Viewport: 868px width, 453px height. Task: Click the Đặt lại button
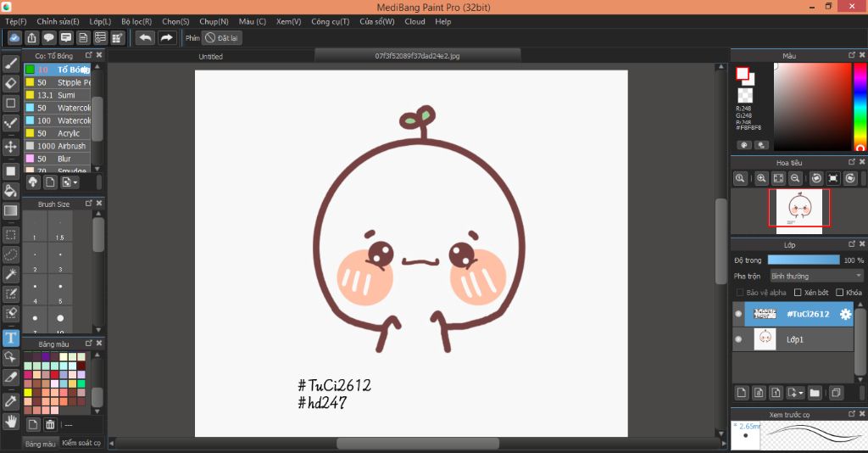pos(222,37)
